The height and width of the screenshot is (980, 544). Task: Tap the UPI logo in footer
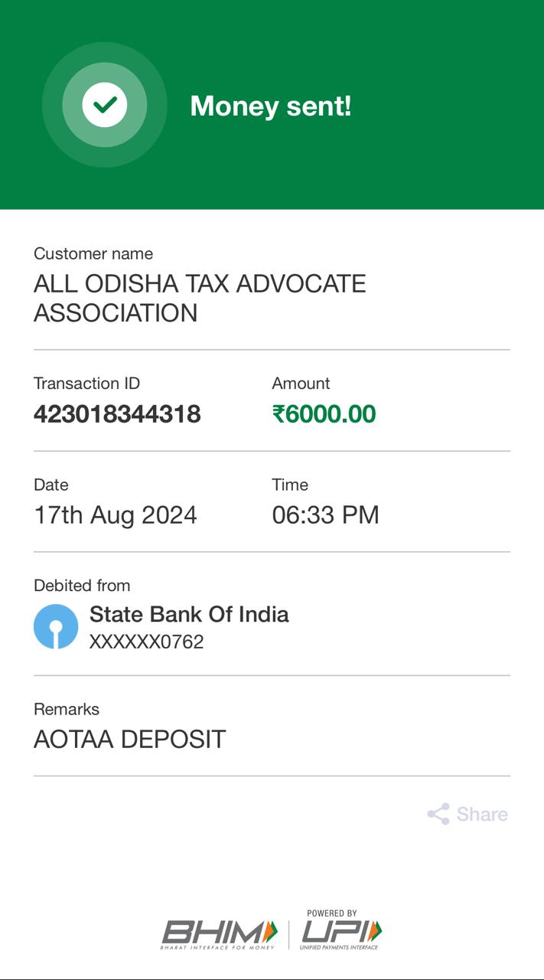[342, 932]
